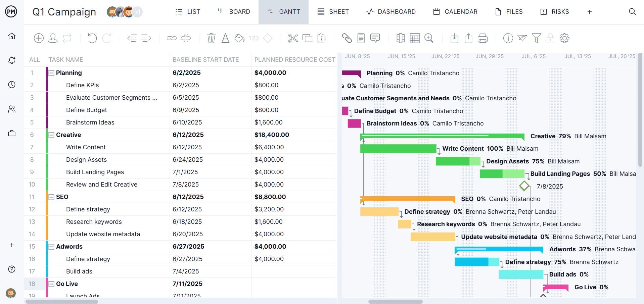Image resolution: width=644 pixels, height=304 pixels.
Task: Click the Define Budget task name cell
Action: point(86,110)
